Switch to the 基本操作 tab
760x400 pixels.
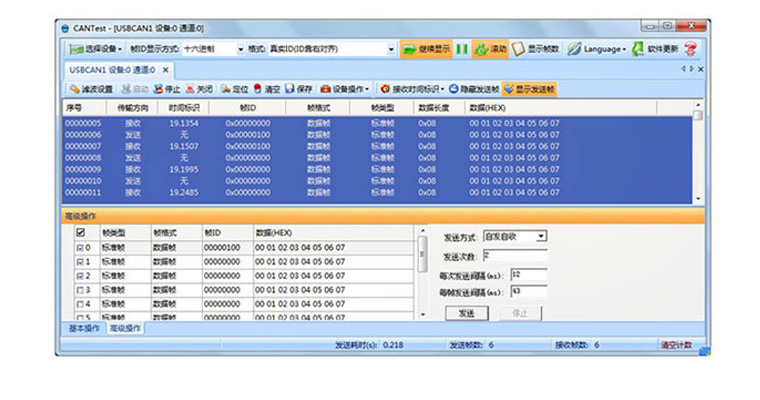[x=83, y=328]
